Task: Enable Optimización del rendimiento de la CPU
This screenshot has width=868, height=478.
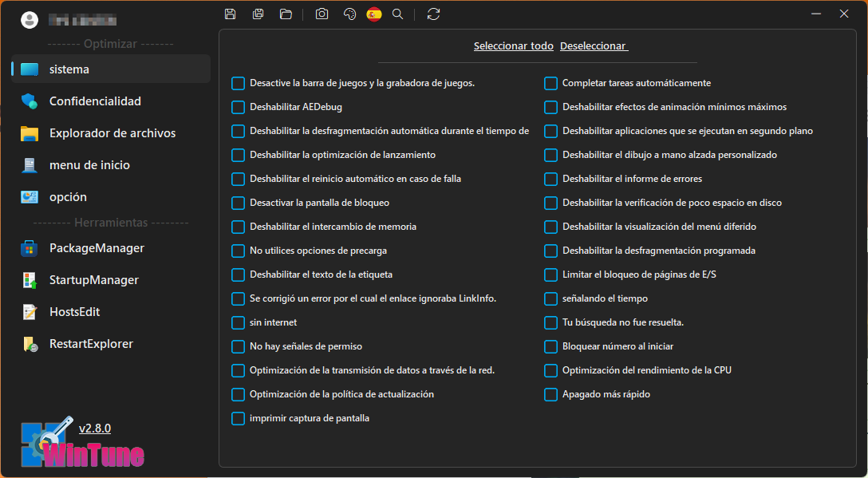Action: pos(550,370)
